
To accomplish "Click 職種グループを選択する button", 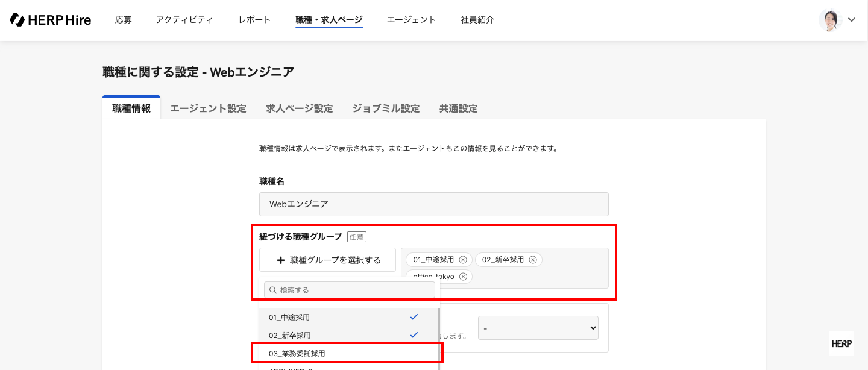I will (x=328, y=260).
